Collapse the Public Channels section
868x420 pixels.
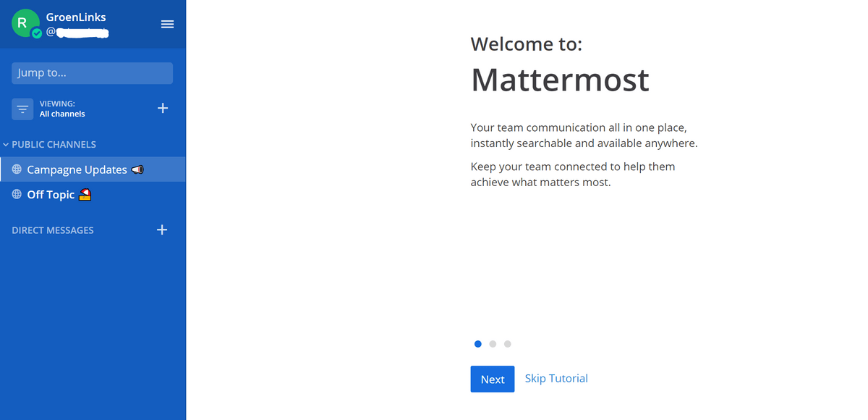49,144
